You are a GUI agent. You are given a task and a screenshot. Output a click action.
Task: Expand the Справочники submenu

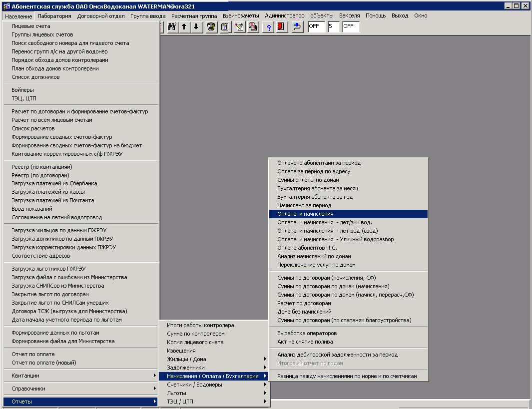coord(80,389)
